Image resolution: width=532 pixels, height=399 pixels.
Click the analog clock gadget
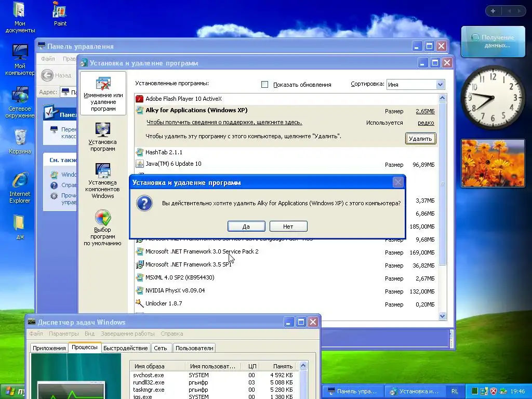point(493,97)
